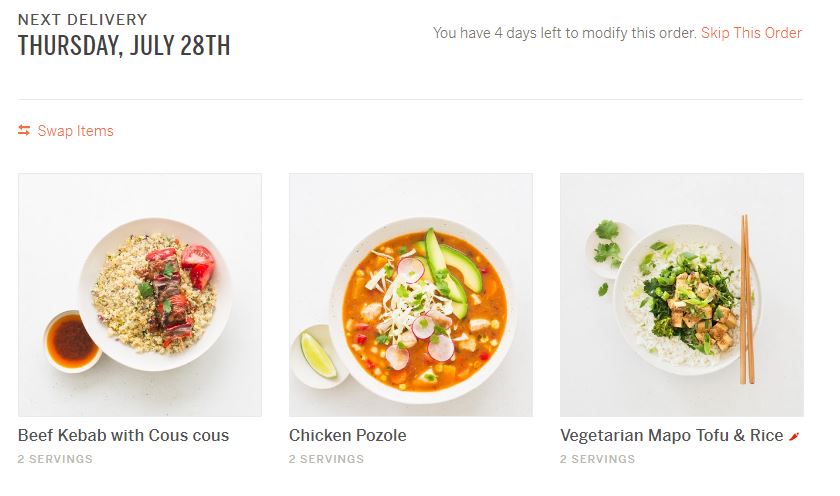Click the chopsticks in Mapo Tofu photo
This screenshot has width=840, height=496.
click(745, 300)
